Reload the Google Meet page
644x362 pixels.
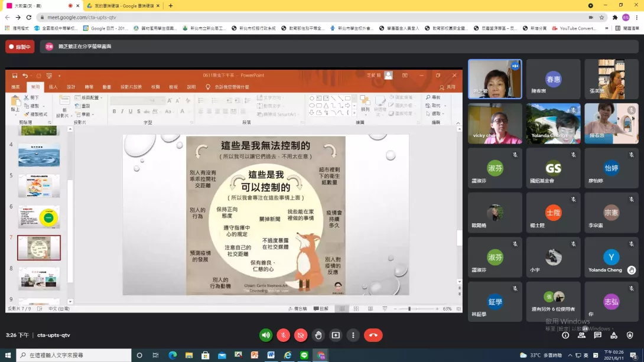(29, 17)
